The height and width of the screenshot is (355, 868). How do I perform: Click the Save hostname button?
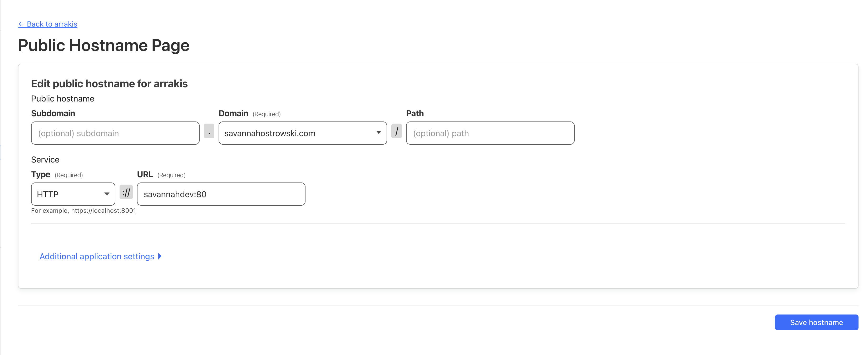point(816,322)
